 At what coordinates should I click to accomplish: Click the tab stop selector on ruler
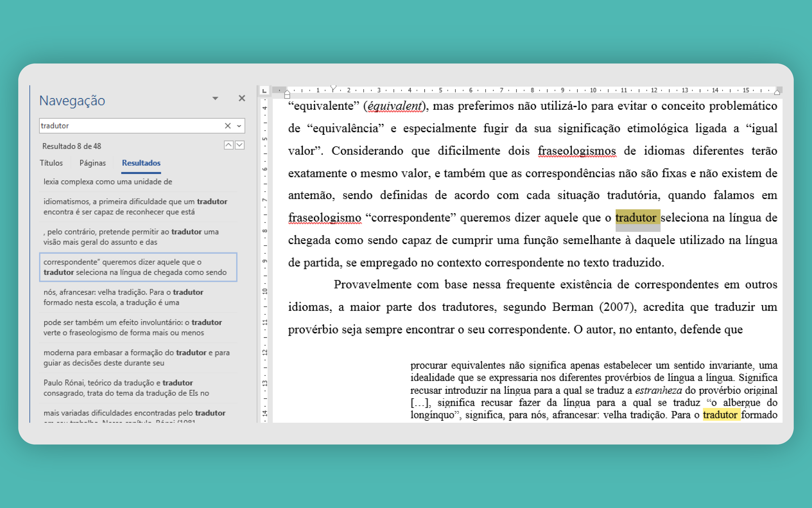[x=264, y=90]
